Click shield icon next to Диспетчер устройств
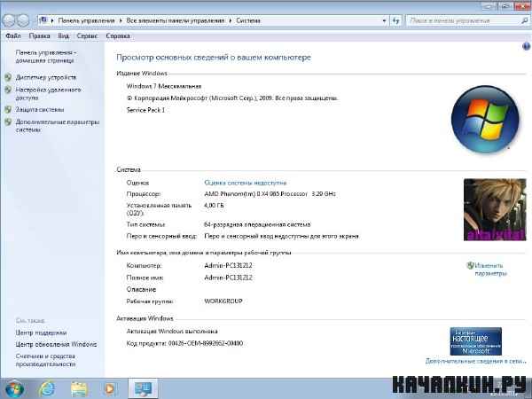 click(x=8, y=77)
